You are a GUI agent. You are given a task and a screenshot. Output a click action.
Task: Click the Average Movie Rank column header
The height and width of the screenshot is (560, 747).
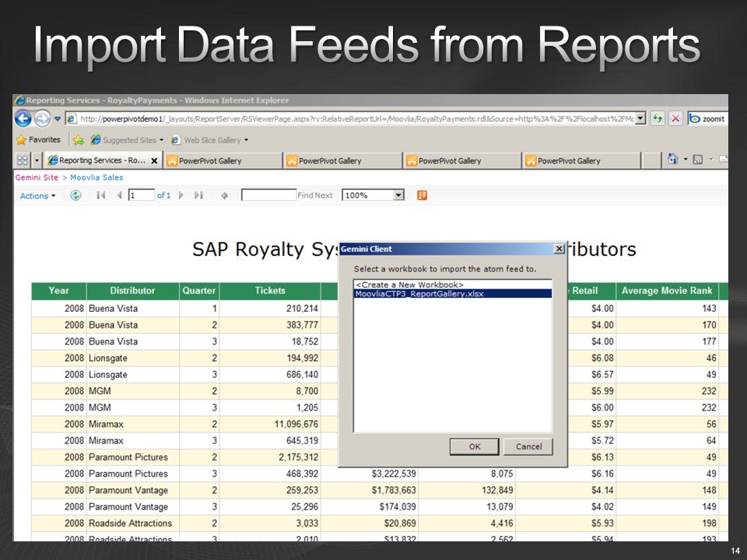[x=667, y=291]
